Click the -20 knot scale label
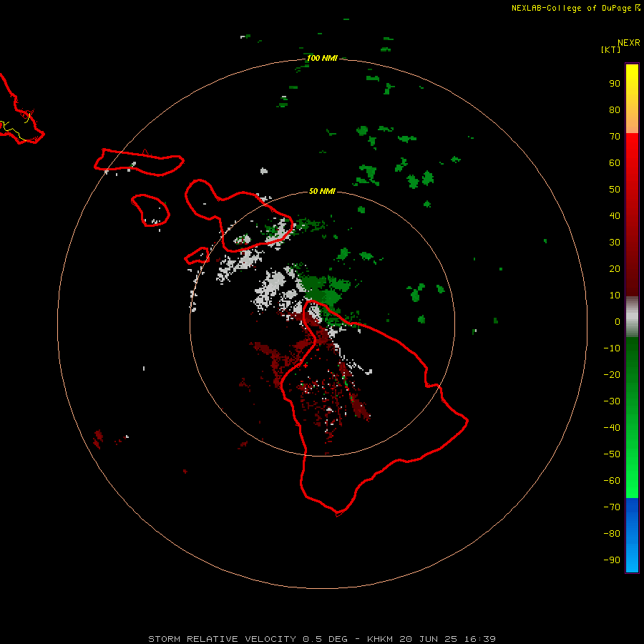 (x=612, y=374)
